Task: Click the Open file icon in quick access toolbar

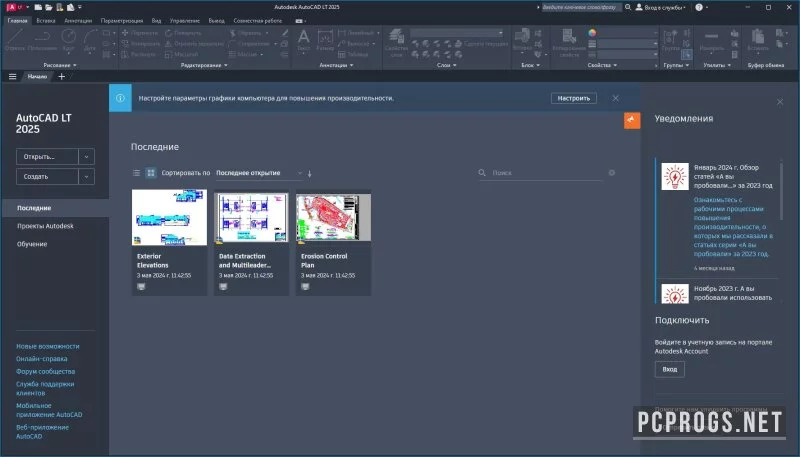Action: (48, 7)
